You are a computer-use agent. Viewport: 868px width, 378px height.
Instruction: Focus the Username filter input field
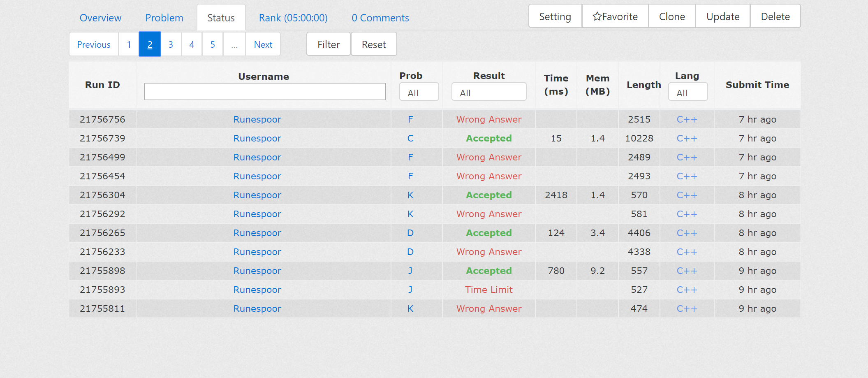coord(265,92)
